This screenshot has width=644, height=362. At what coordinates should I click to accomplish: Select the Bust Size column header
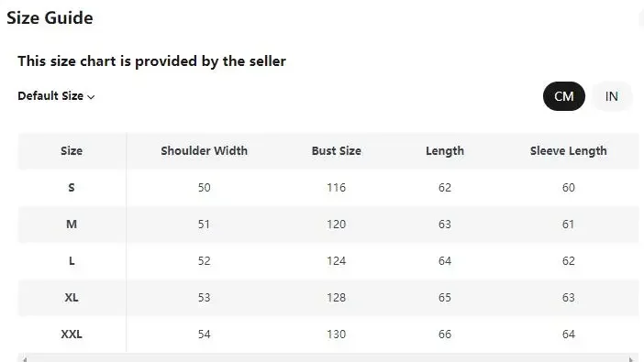tap(337, 150)
